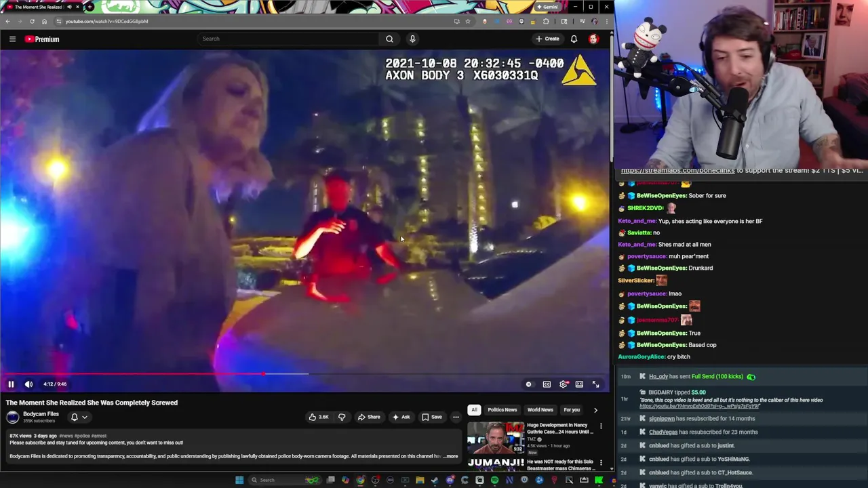Screen dimensions: 868x488
Task: Mute the tab via speaker icon
Action: [68, 7]
